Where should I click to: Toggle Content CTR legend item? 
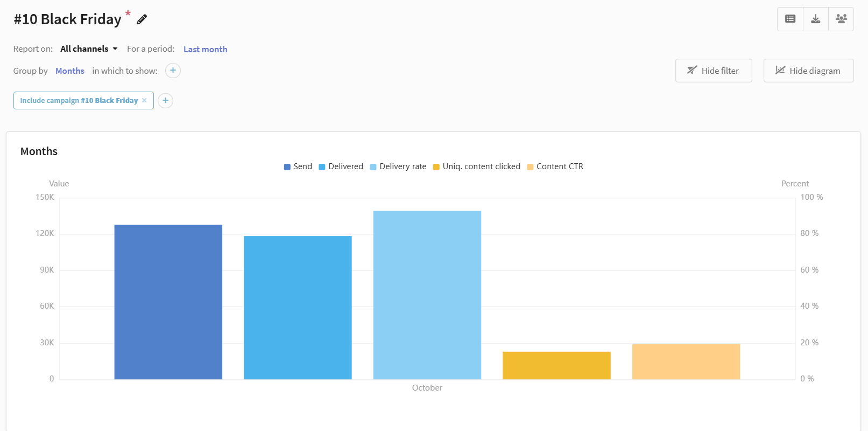pyautogui.click(x=555, y=166)
